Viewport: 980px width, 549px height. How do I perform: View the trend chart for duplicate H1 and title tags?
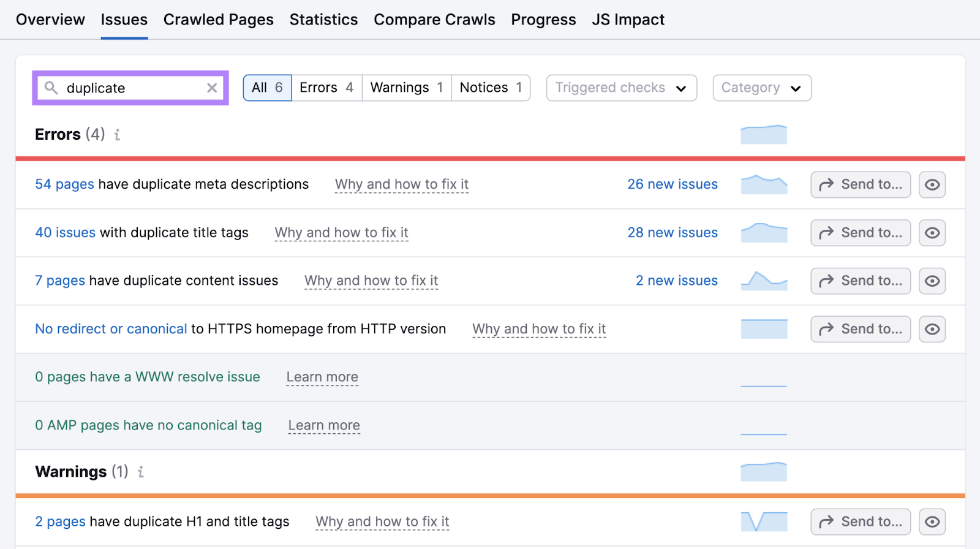pos(763,521)
